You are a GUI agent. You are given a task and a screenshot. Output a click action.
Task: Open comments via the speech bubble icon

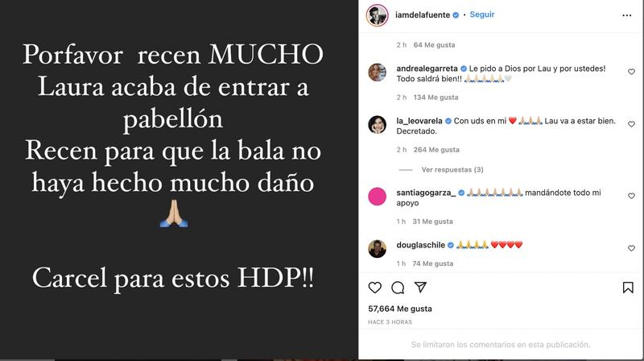tap(398, 288)
